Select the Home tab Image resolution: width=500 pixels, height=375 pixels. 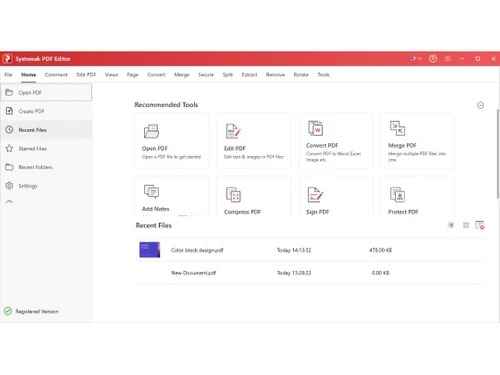tap(29, 75)
